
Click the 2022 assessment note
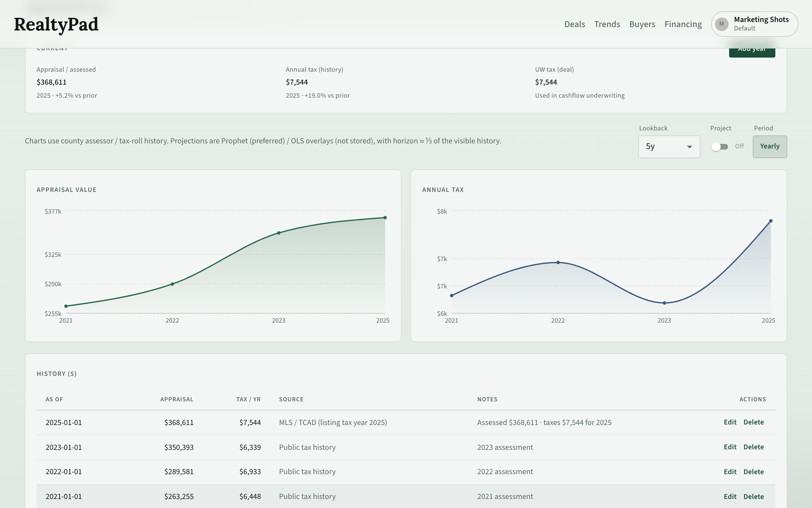505,472
